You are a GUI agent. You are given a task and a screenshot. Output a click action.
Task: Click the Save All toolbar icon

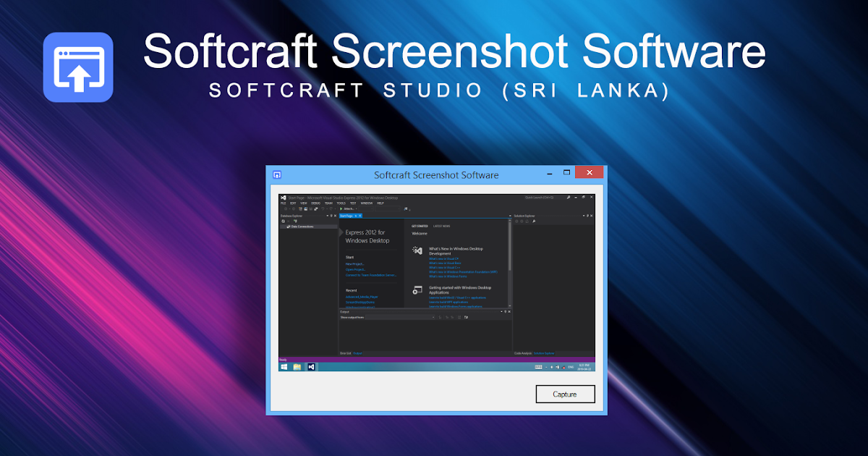316,209
